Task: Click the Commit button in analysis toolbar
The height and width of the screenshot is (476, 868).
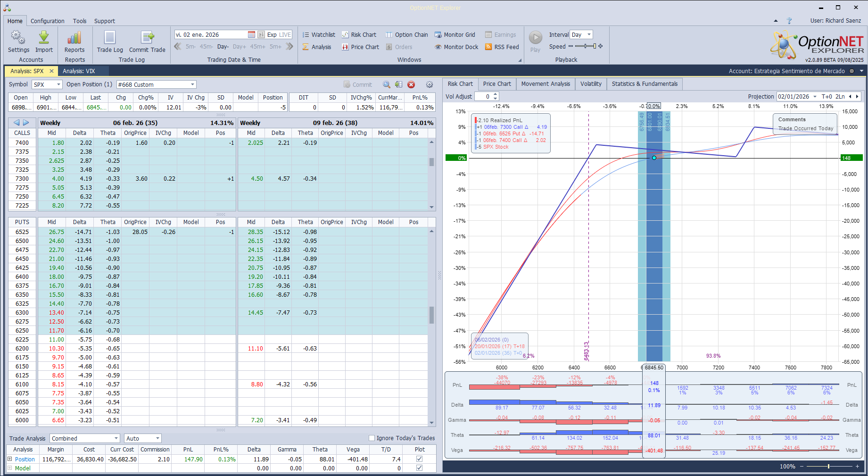Action: coord(358,84)
